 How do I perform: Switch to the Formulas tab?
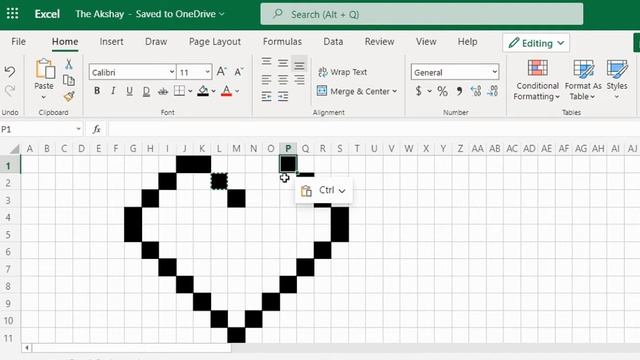tap(282, 42)
